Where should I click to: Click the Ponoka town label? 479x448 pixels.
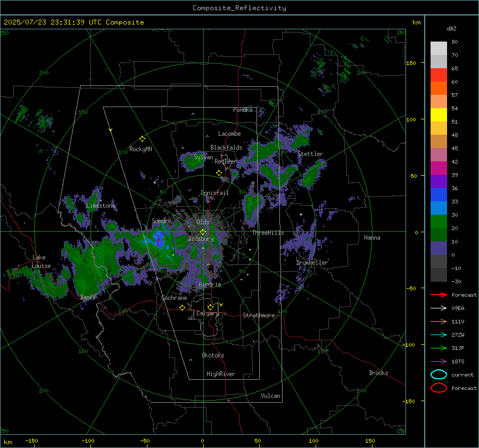[243, 110]
